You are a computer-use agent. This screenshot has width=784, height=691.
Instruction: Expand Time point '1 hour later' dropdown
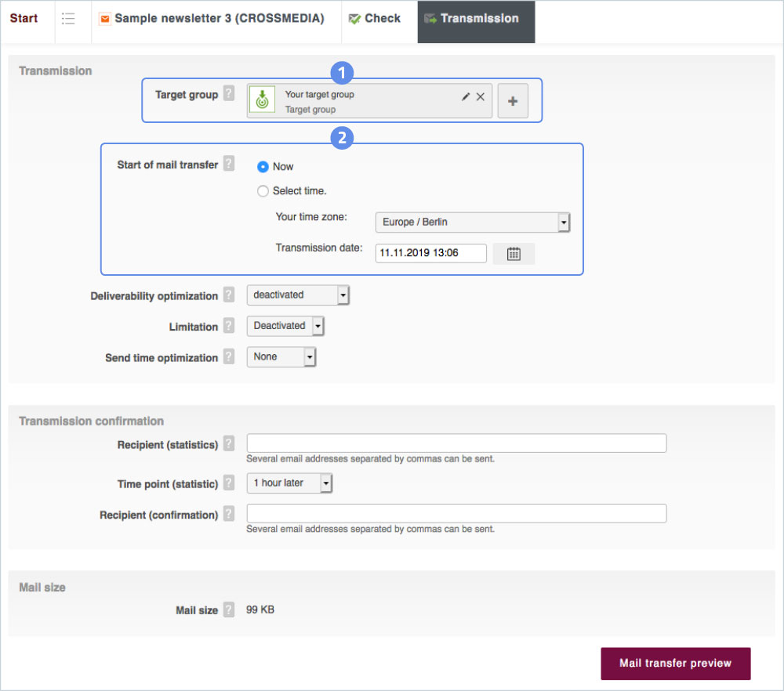(289, 483)
